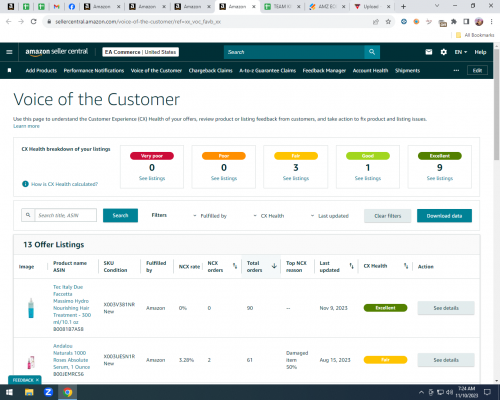Click Chrome icon in taskbar
This screenshot has height=400, width=500.
point(68,392)
